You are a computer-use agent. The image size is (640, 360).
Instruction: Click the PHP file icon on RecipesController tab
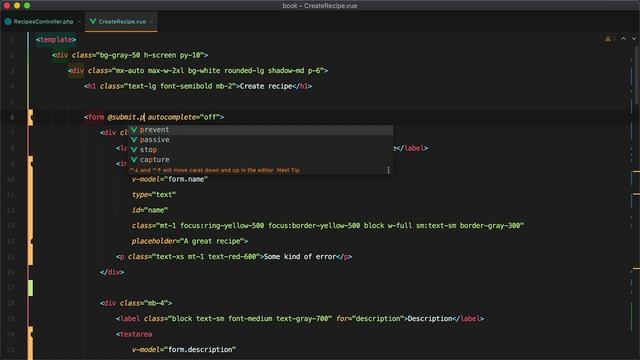coord(8,21)
